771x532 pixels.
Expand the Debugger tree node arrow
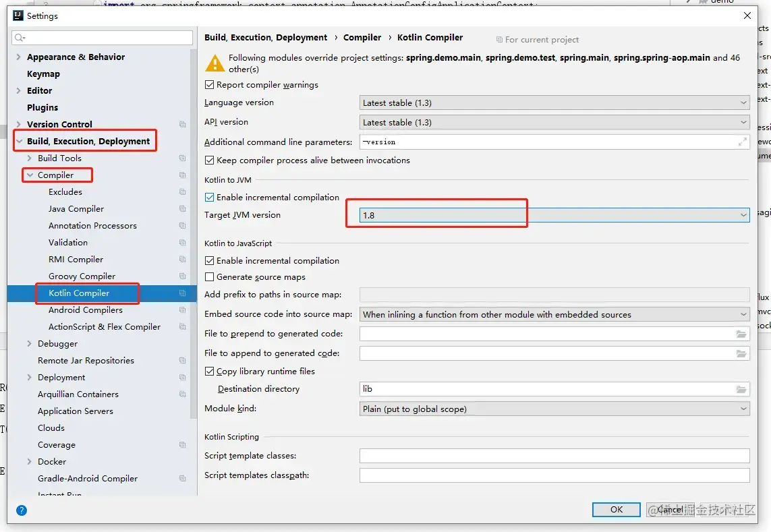(29, 344)
